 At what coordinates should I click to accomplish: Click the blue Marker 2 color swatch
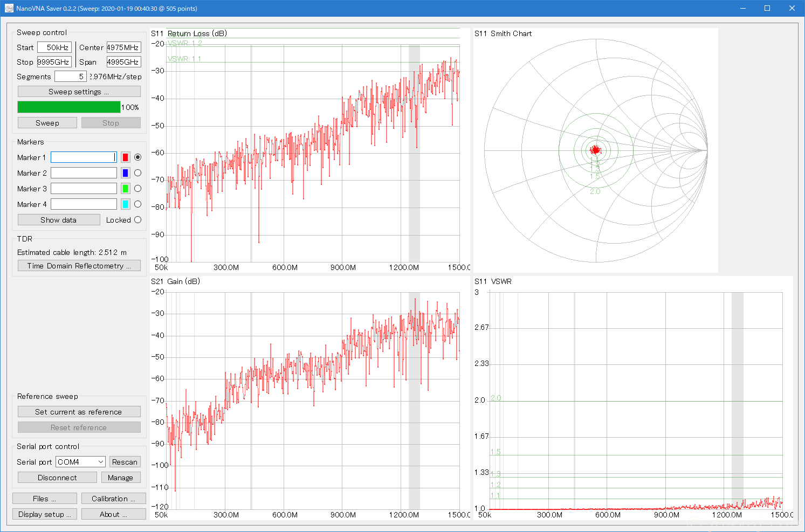click(126, 173)
